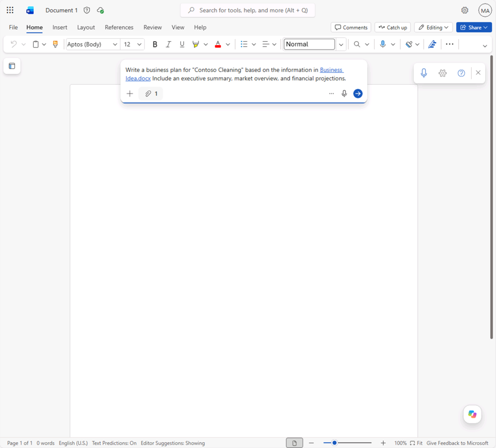
Task: Switch to single page view icon
Action: point(295,443)
